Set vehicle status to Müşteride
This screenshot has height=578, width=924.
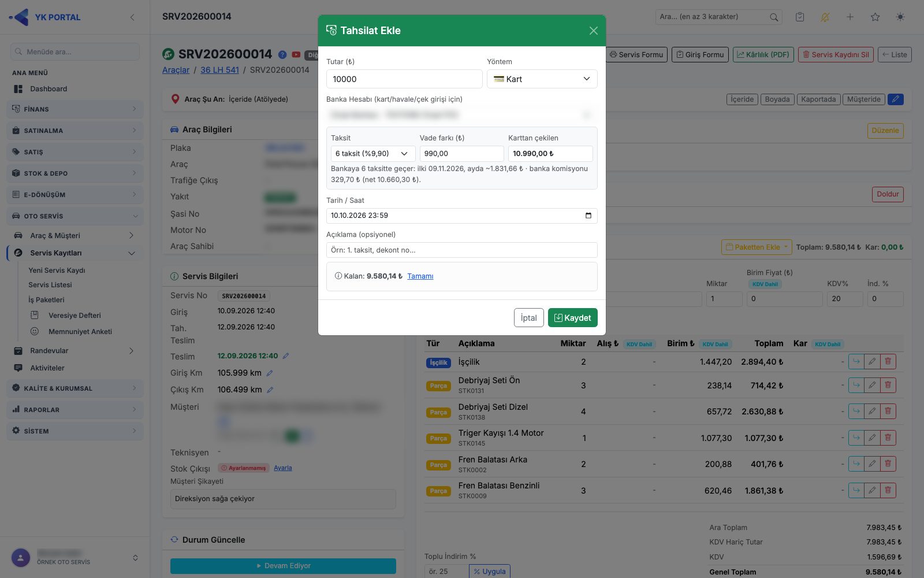[x=864, y=99]
